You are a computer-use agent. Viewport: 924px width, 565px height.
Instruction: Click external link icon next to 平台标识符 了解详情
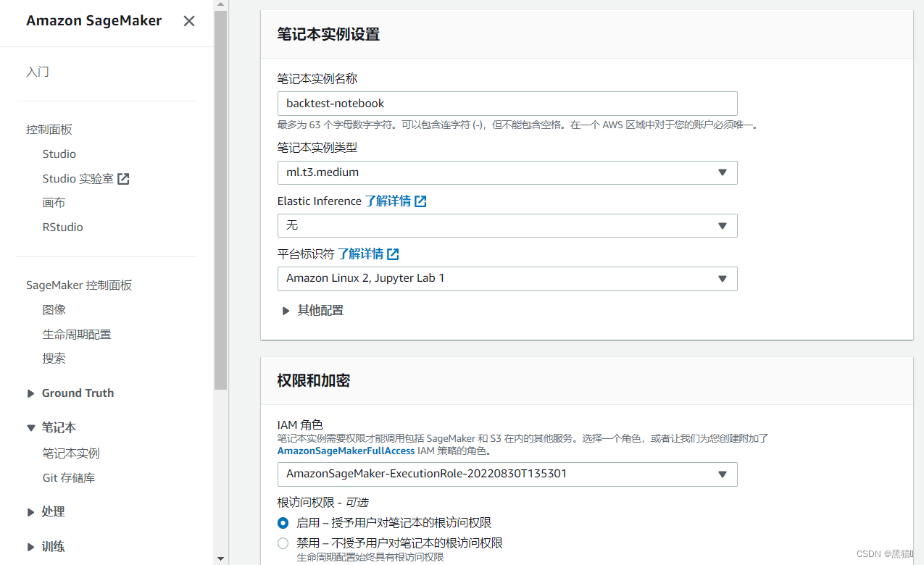pyautogui.click(x=393, y=254)
